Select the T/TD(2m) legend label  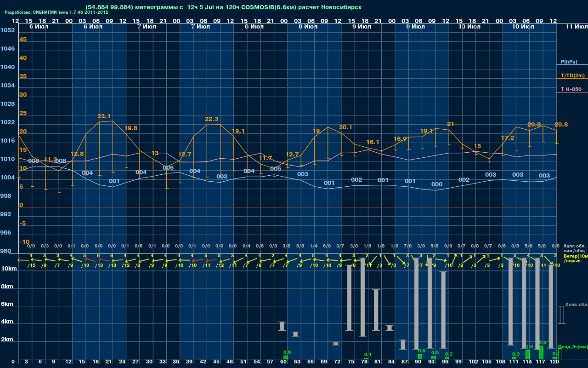pyautogui.click(x=573, y=75)
